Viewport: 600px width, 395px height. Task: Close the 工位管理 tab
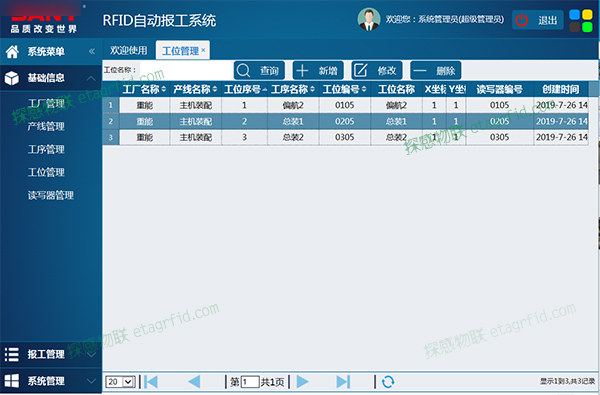click(x=203, y=50)
